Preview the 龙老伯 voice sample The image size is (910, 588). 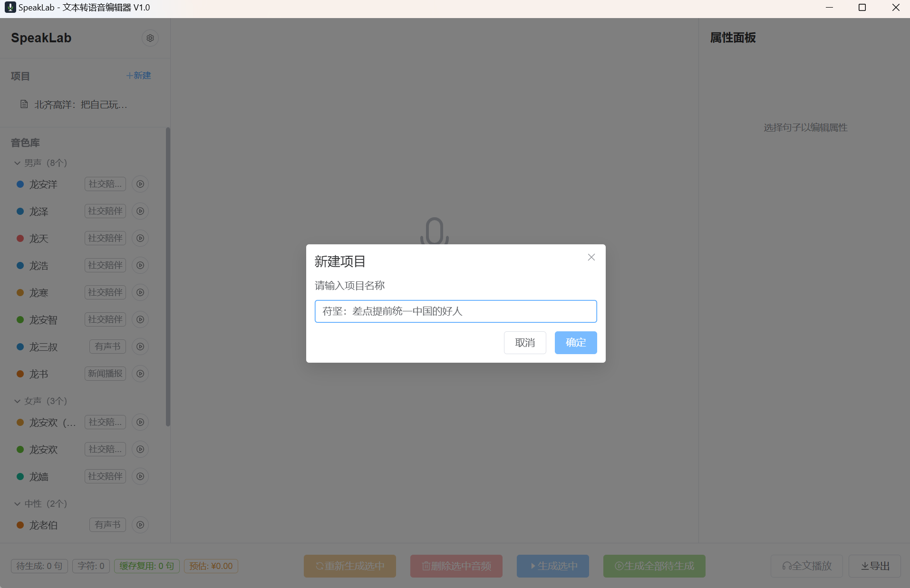140,525
